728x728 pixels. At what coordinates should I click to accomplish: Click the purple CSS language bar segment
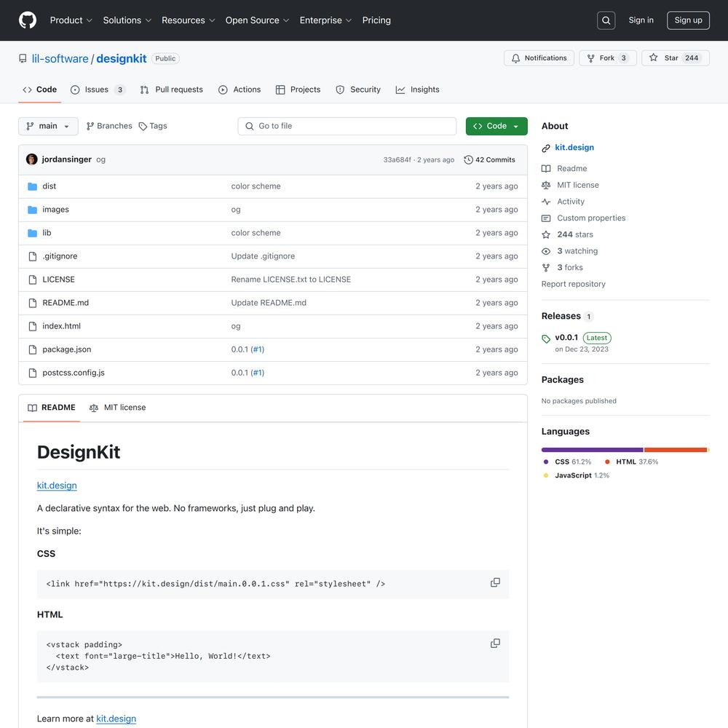pos(592,450)
